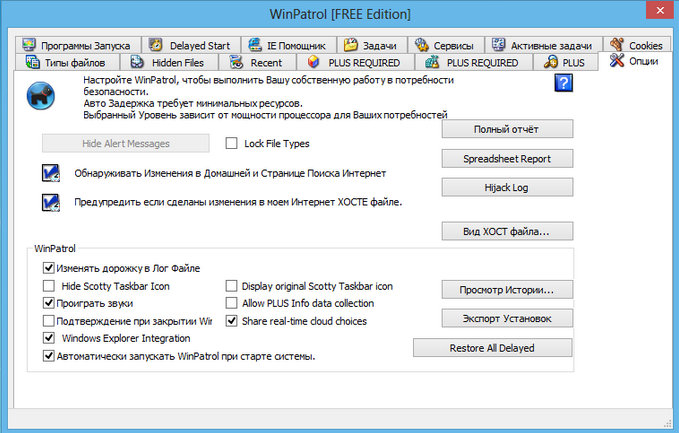Uncheck Автоматически запускать WinPatrol при старте

[x=48, y=356]
